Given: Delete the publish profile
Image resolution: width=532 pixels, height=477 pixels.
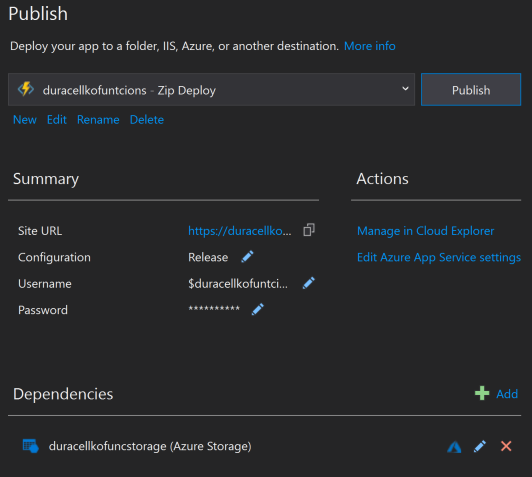Looking at the screenshot, I should 147,120.
